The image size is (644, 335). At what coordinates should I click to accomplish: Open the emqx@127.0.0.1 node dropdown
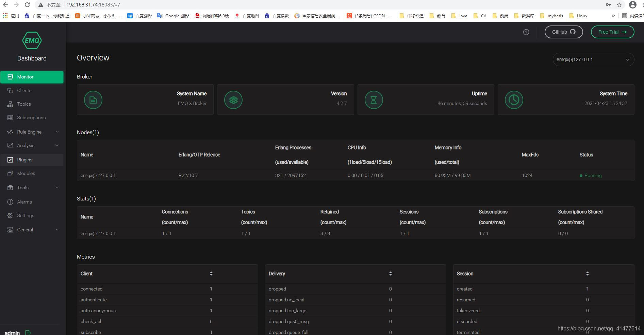click(x=593, y=59)
